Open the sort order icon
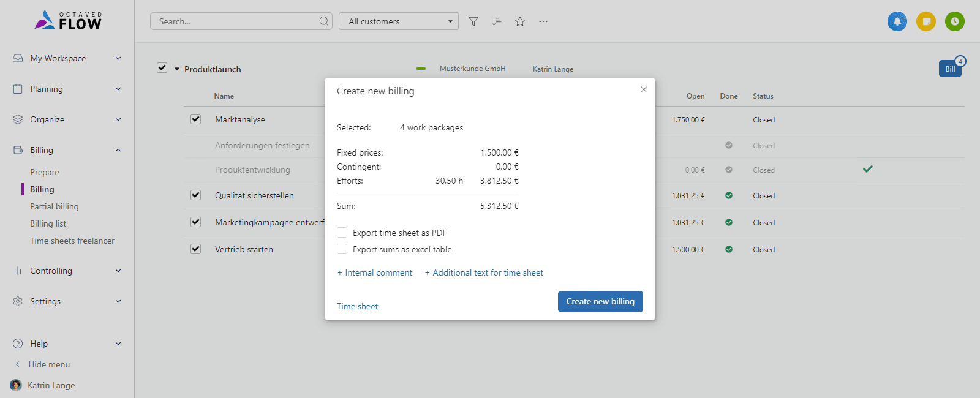Image resolution: width=980 pixels, height=398 pixels. [x=497, y=21]
